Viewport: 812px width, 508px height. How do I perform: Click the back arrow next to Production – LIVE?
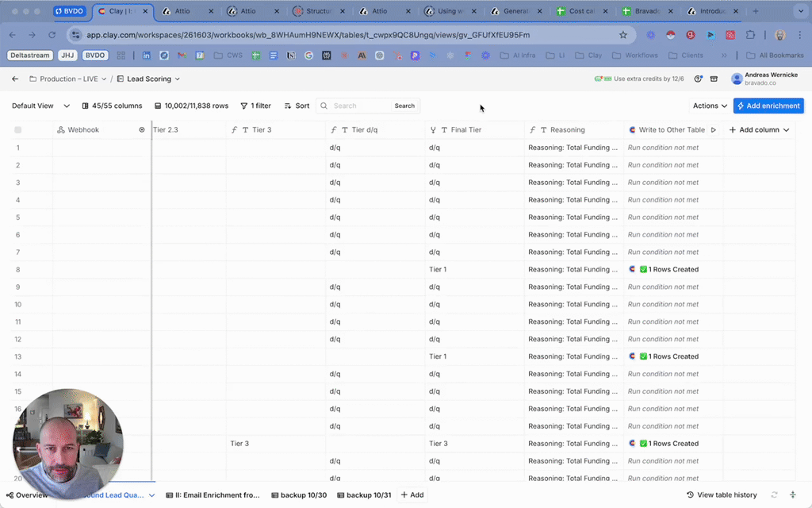[x=15, y=79]
